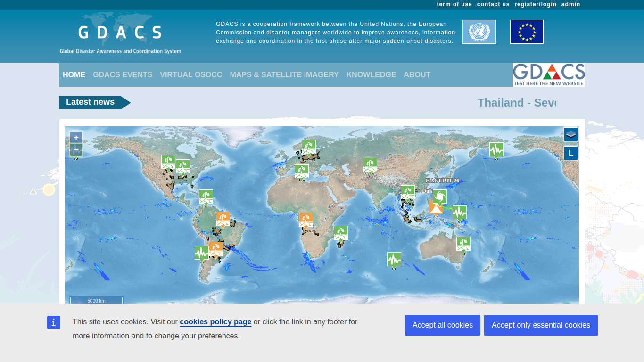644x362 pixels.
Task: Open the earthquake marker in the southern Indian Ocean
Action: coord(394,259)
